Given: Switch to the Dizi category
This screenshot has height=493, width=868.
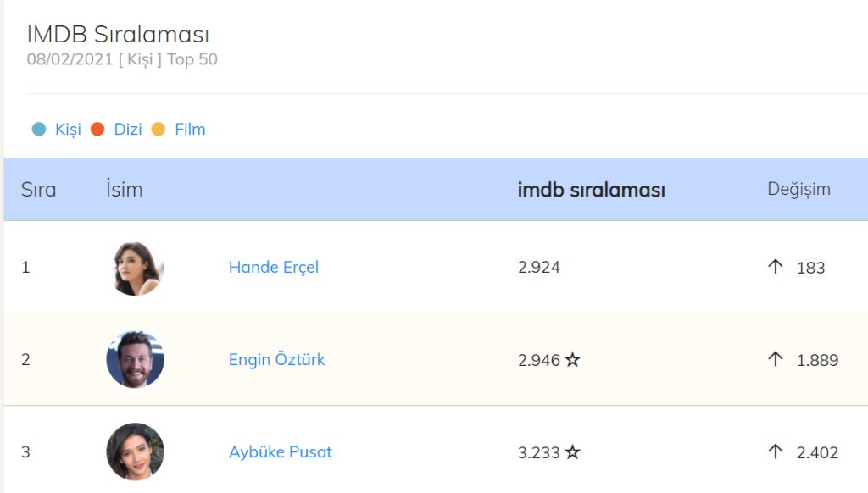Looking at the screenshot, I should pos(128,130).
